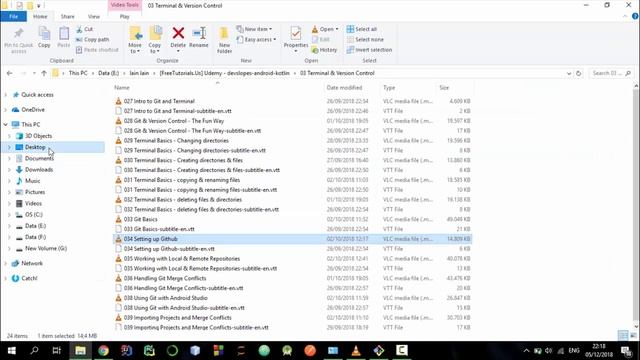Click the Back navigation arrow
The height and width of the screenshot is (360, 640).
point(9,73)
